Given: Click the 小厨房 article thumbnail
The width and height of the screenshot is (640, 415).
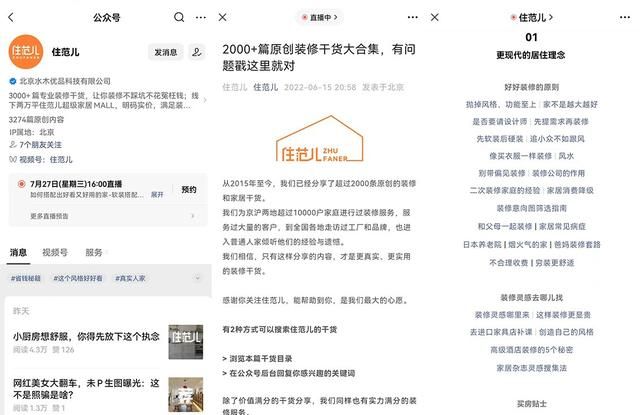Looking at the screenshot, I should tap(186, 342).
